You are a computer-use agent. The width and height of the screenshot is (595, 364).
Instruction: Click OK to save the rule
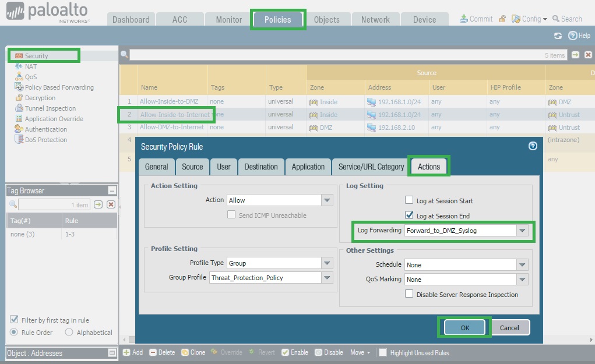(464, 327)
